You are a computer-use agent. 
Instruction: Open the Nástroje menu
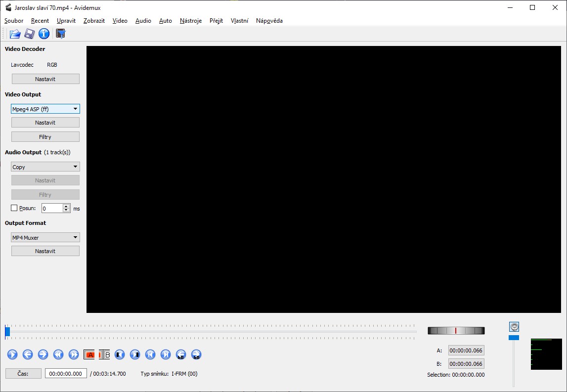click(x=191, y=21)
